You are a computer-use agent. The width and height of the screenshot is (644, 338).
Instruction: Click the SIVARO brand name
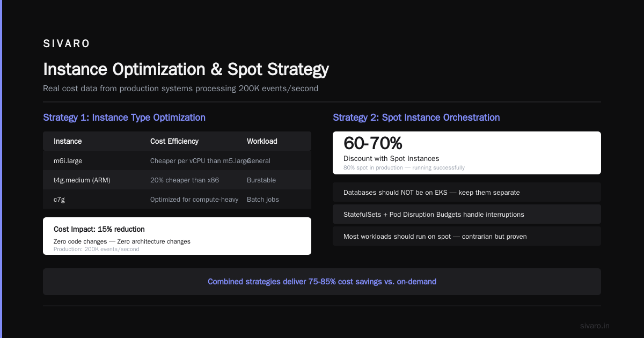[x=67, y=44]
